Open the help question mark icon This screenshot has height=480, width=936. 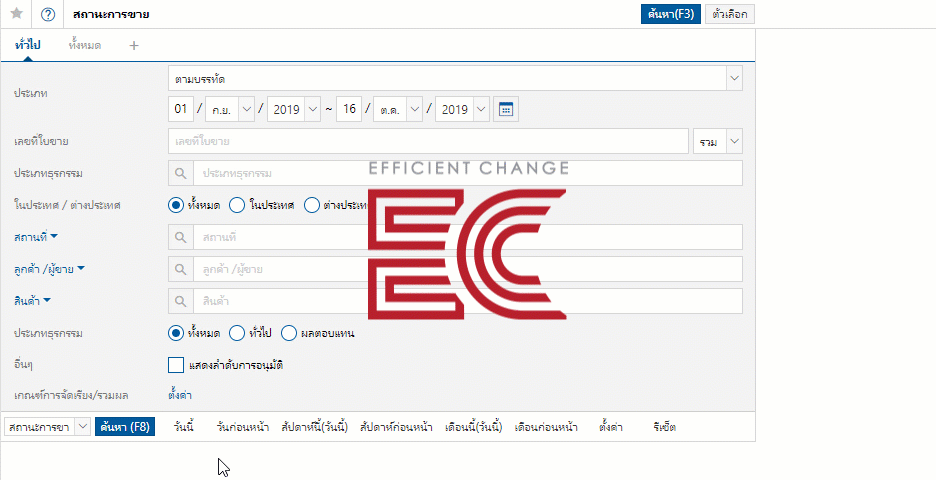point(48,14)
